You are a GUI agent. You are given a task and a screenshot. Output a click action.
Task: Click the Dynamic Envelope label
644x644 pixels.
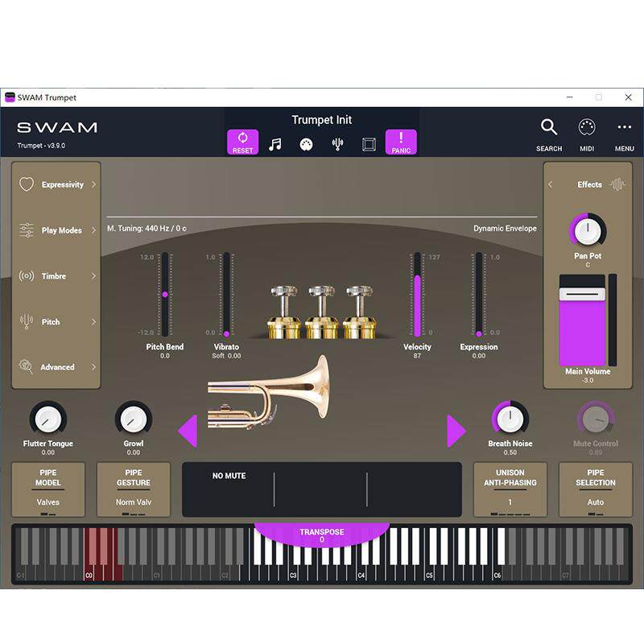[505, 229]
